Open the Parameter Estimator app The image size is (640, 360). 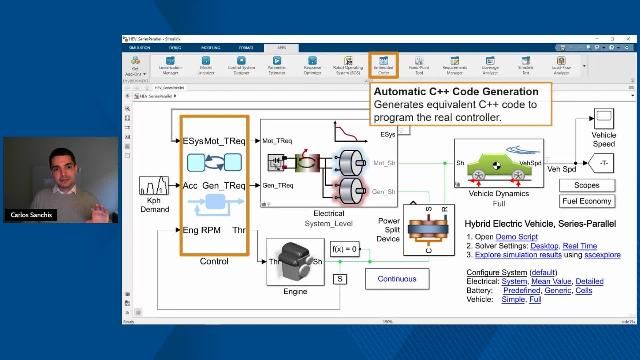pos(277,65)
